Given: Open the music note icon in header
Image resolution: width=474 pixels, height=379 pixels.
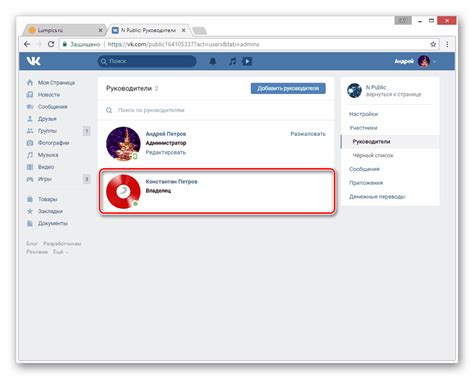Looking at the screenshot, I should point(232,61).
